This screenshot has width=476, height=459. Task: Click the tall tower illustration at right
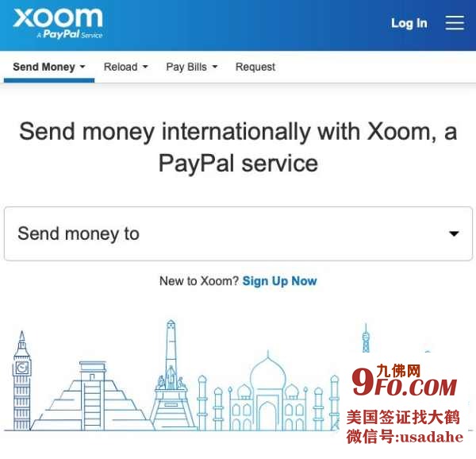[366, 337]
